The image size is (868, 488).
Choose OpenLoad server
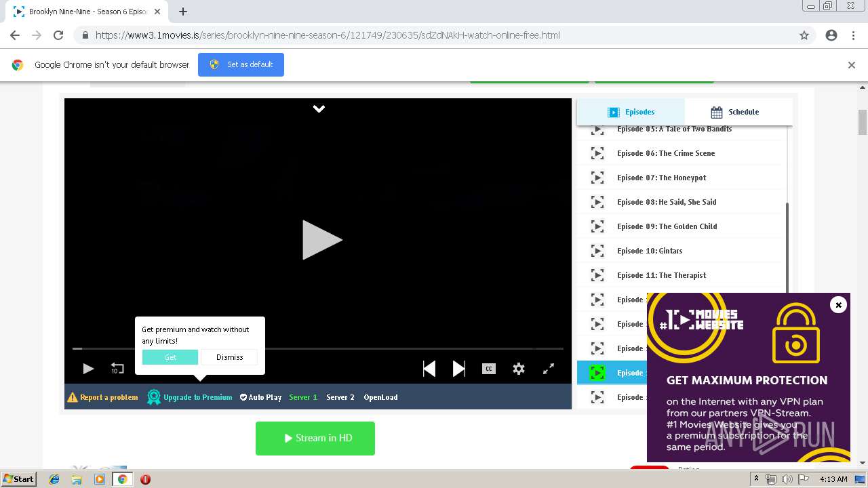(x=380, y=397)
